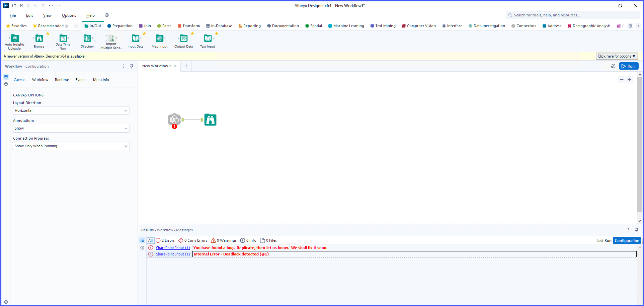Open the Edit menu
The height and width of the screenshot is (306, 644).
[29, 15]
